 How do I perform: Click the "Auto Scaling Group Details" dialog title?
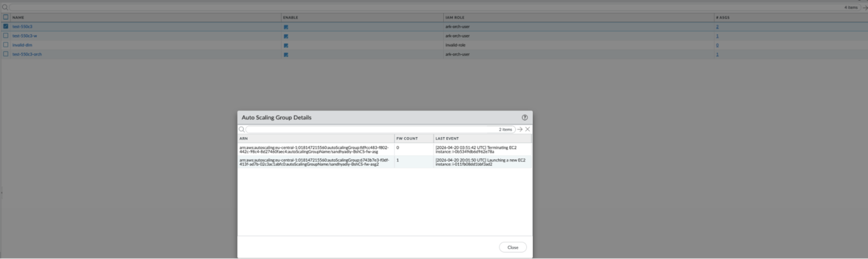coord(276,117)
